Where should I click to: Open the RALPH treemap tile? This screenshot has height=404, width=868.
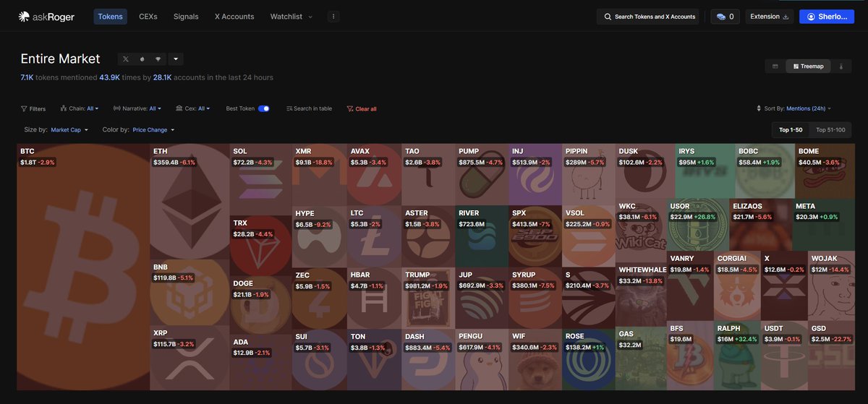[x=737, y=356]
